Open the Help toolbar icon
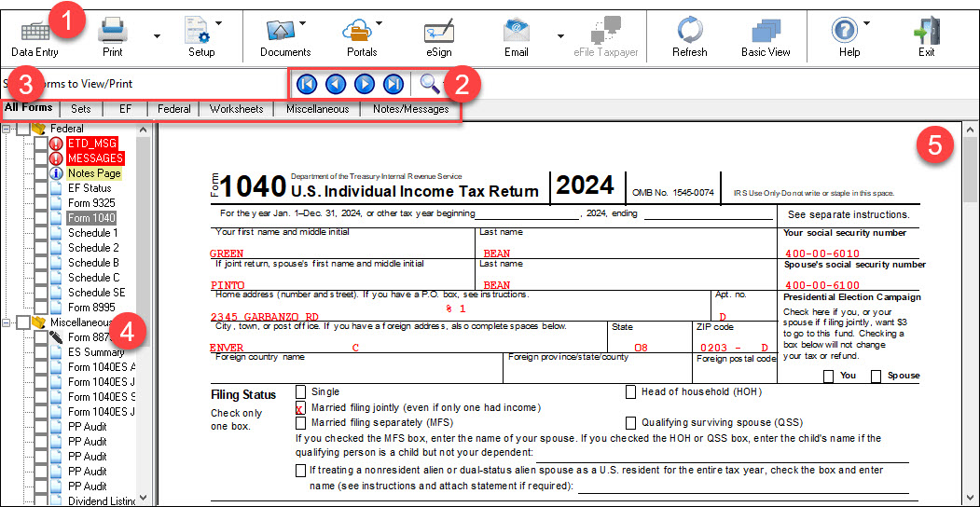 click(845, 30)
